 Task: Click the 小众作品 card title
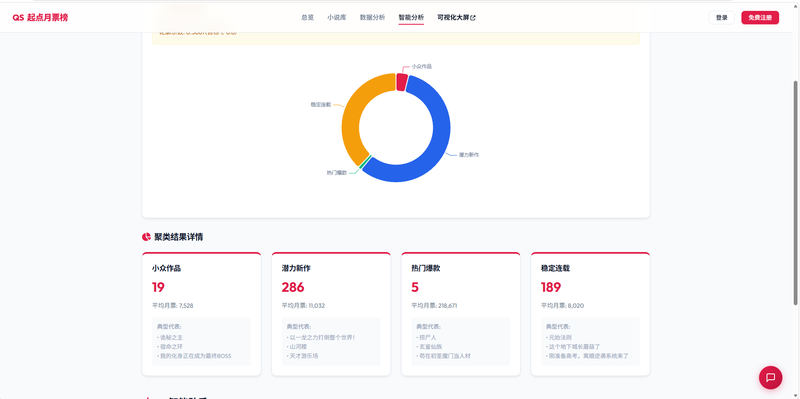166,268
